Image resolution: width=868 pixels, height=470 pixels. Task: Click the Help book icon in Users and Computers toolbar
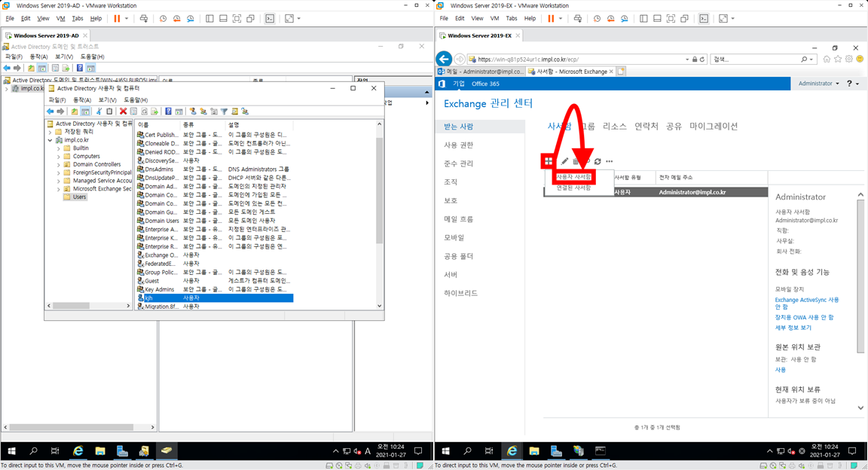click(x=168, y=111)
